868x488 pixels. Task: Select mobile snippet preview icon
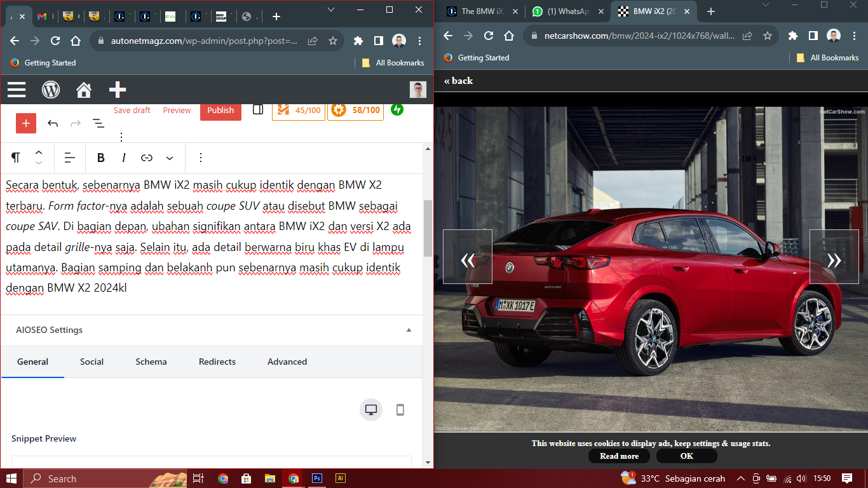(400, 410)
